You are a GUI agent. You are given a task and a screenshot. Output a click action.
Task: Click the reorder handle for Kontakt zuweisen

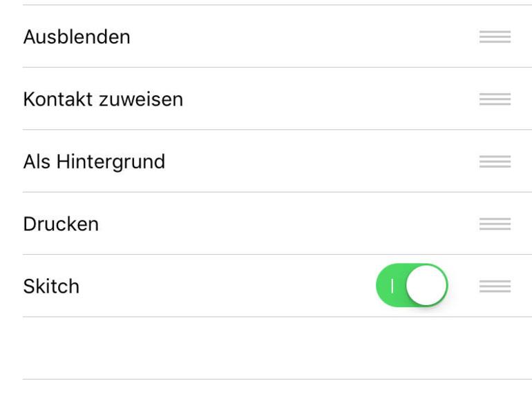tap(495, 99)
